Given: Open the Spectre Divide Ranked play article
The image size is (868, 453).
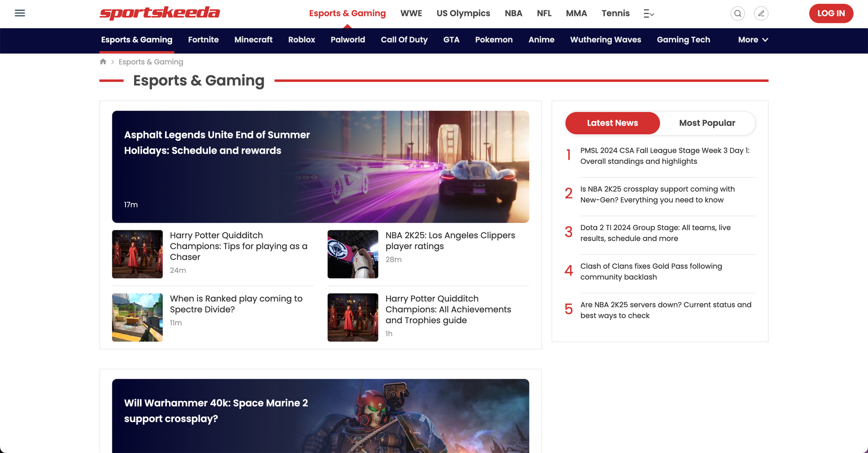Looking at the screenshot, I should (236, 304).
